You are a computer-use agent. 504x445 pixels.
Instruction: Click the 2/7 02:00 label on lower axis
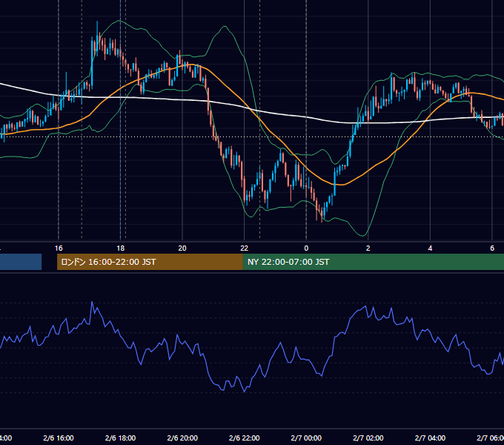[368, 438]
